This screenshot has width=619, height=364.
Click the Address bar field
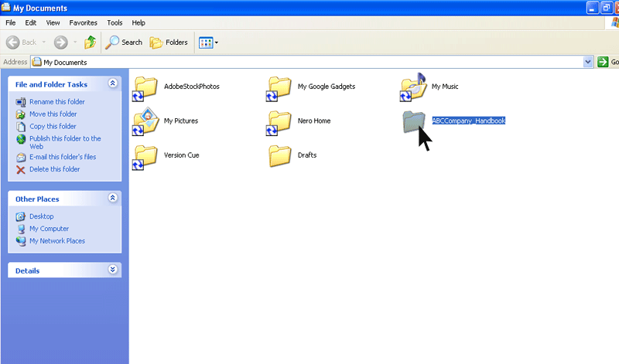point(312,62)
